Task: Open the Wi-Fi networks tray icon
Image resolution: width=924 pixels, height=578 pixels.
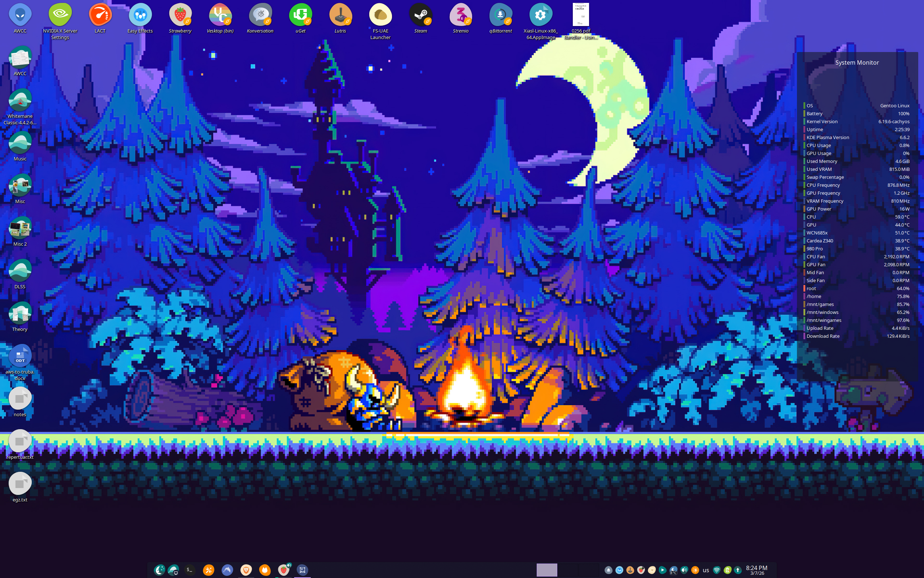Action: (717, 570)
